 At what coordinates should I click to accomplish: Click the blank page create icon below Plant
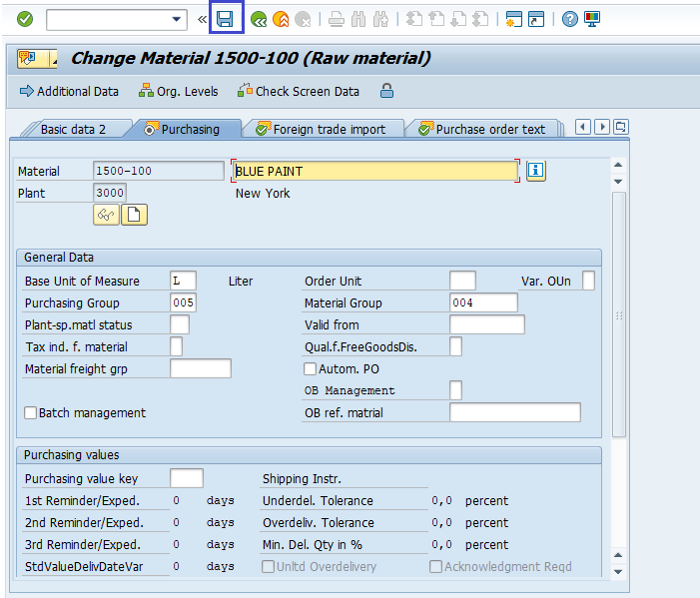(x=134, y=215)
